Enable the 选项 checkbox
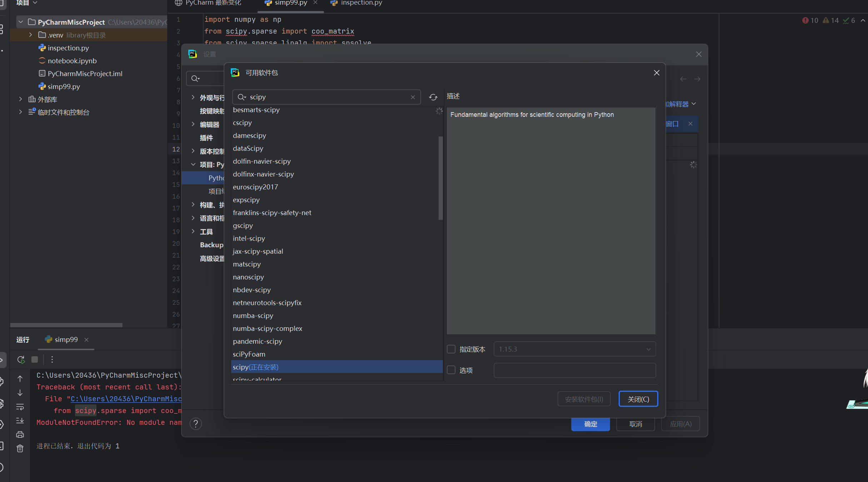Screen dimensions: 868x482 click(451, 370)
